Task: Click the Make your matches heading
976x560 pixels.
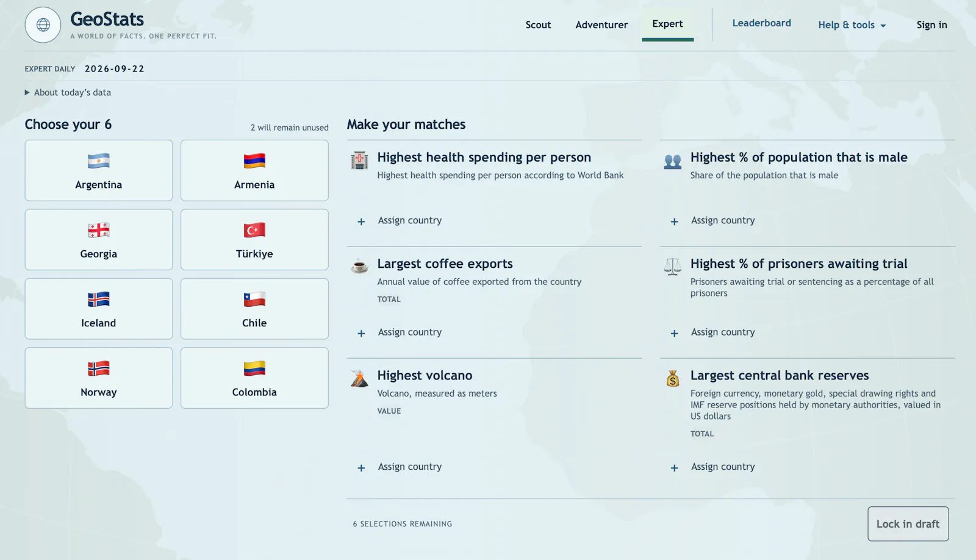Action: 406,124
